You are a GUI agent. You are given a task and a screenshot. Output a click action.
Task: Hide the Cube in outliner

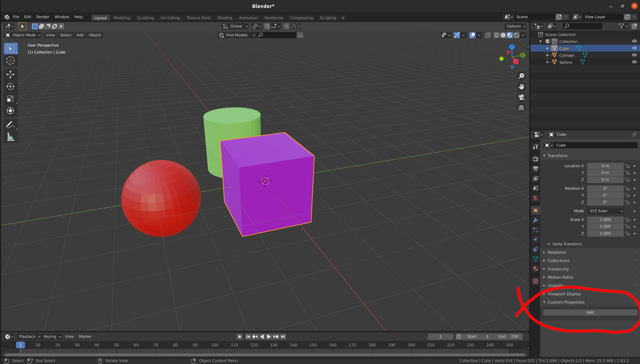pyautogui.click(x=634, y=48)
